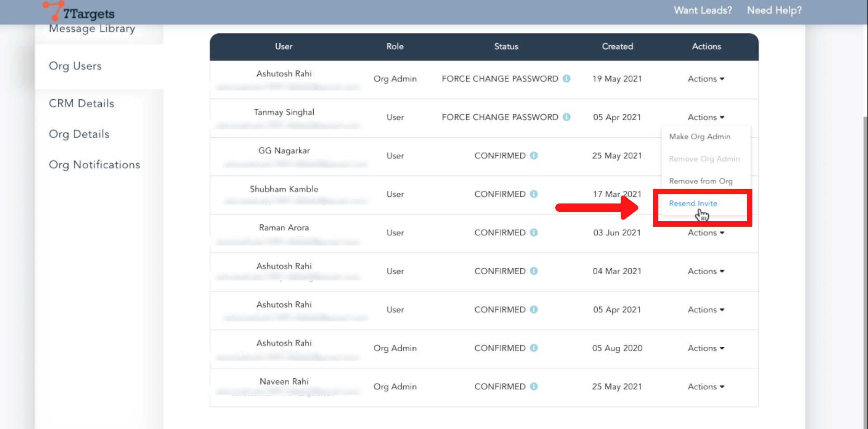Image resolution: width=868 pixels, height=429 pixels.
Task: Click info icon in the 04 Mar 2021 row
Action: click(x=533, y=271)
